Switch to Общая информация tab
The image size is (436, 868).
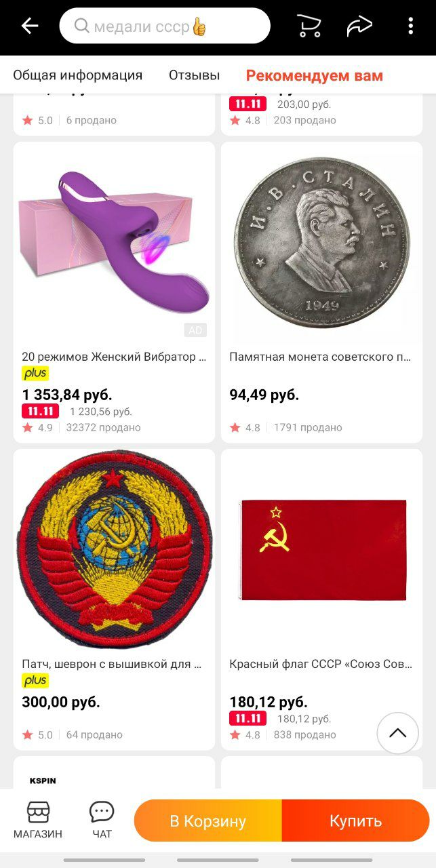click(x=78, y=75)
